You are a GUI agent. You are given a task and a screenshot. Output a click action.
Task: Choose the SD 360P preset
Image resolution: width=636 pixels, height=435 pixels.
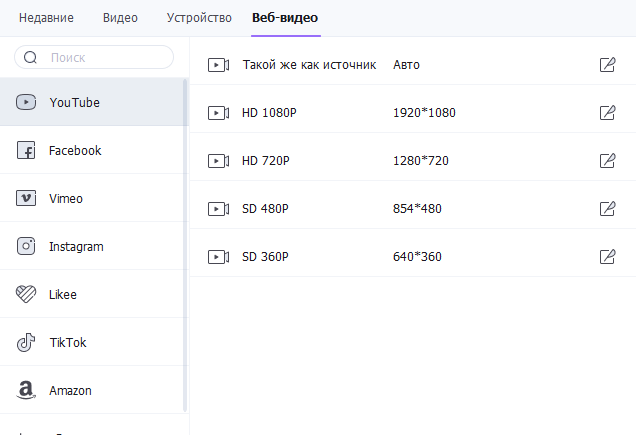[265, 256]
